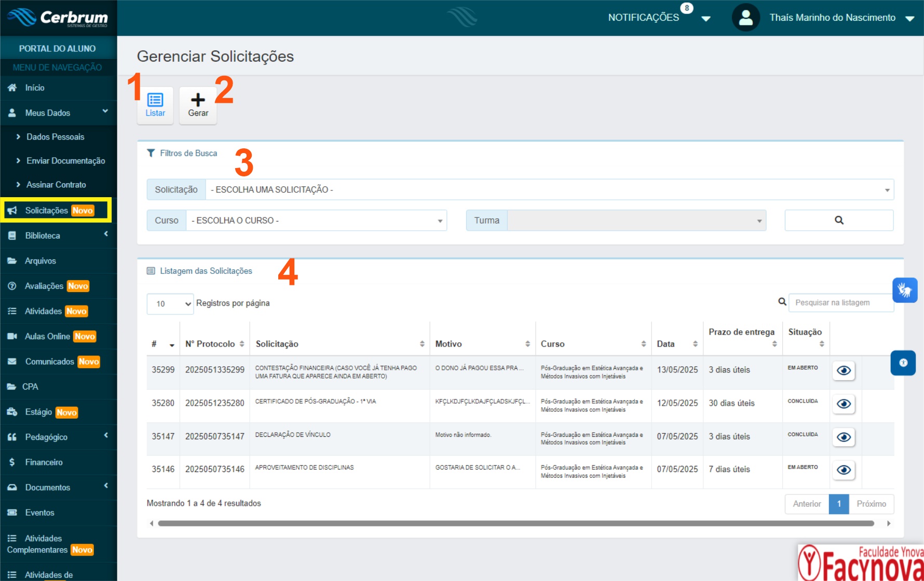Sort by Situação column header
The height and width of the screenshot is (581, 924).
coord(806,338)
